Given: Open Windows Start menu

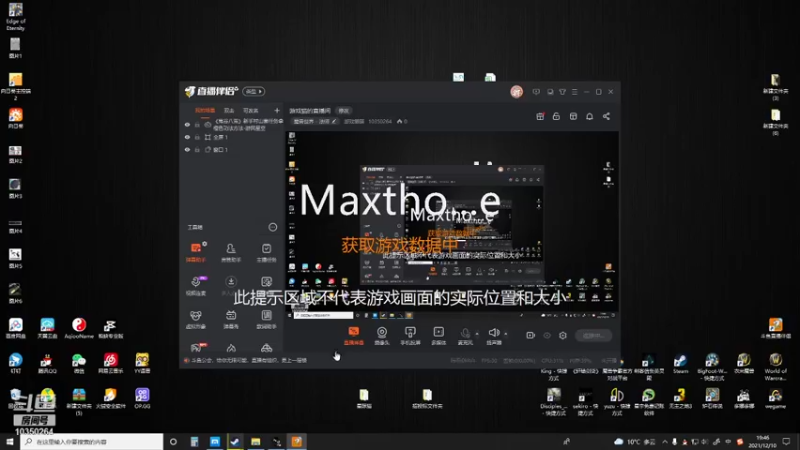Looking at the screenshot, I should (10, 441).
